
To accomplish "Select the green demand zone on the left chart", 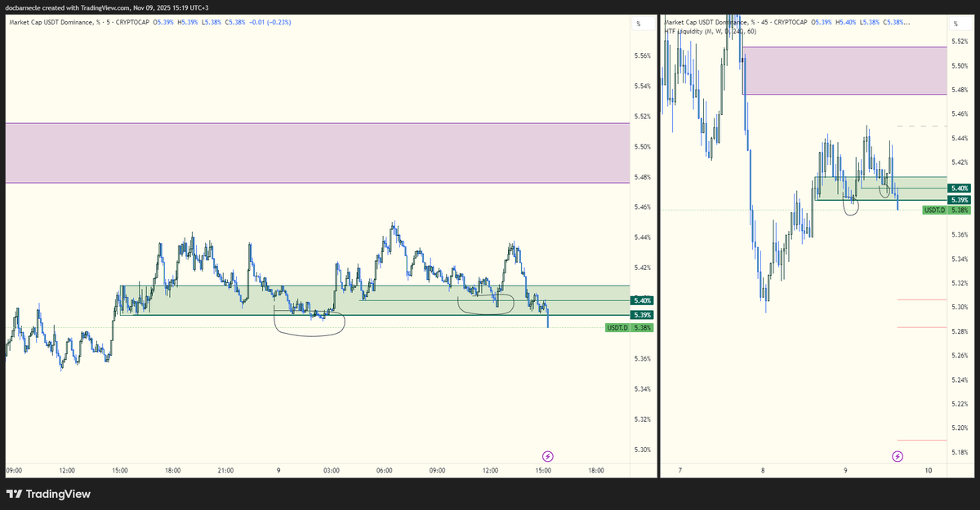I will click(x=375, y=300).
